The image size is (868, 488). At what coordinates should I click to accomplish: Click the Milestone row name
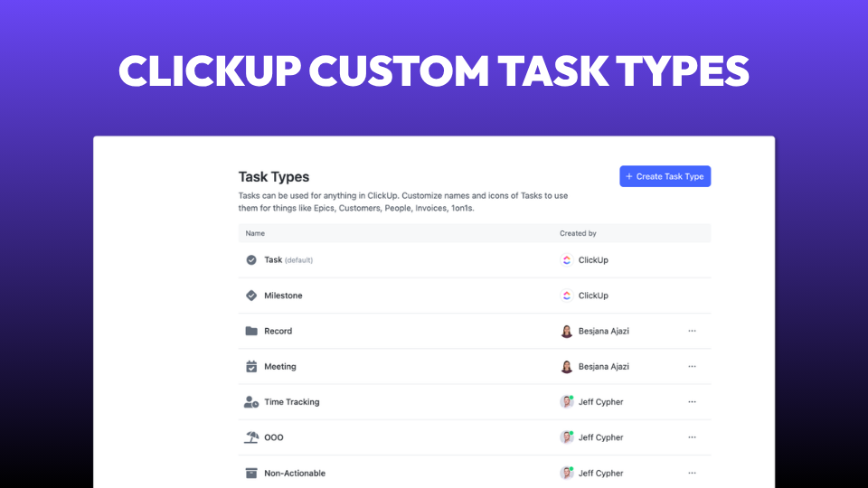point(283,296)
